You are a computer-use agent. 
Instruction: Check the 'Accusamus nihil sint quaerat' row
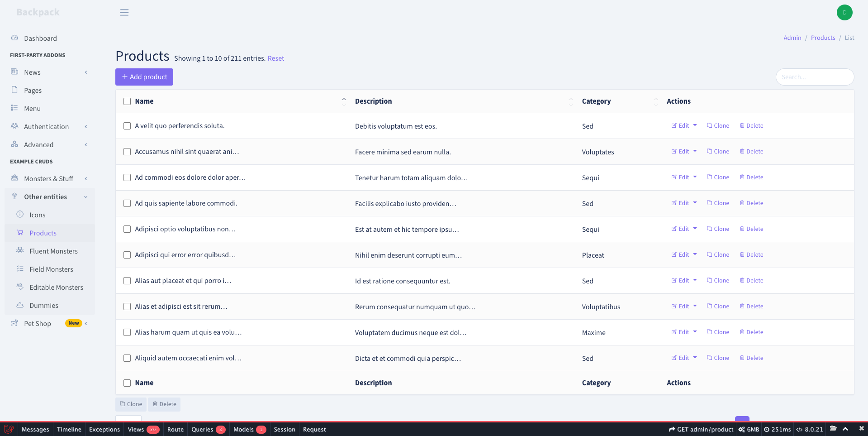pos(127,152)
